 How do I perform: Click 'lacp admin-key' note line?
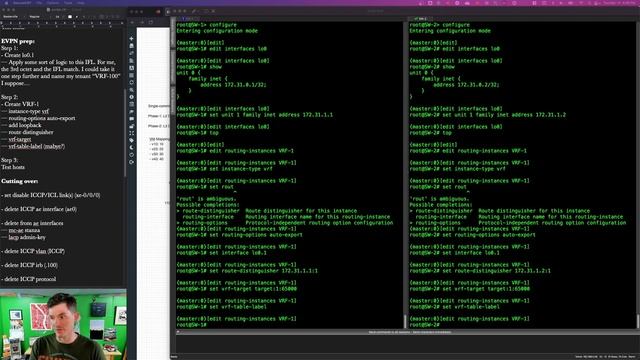click(x=27, y=237)
